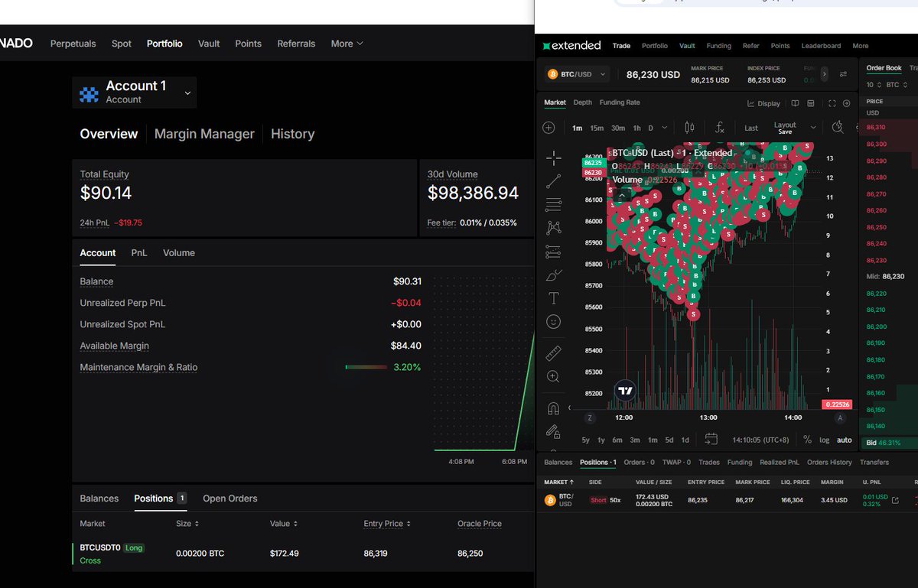Change order book grouping value 10
Viewport: 918px width, 588px height.
point(873,85)
